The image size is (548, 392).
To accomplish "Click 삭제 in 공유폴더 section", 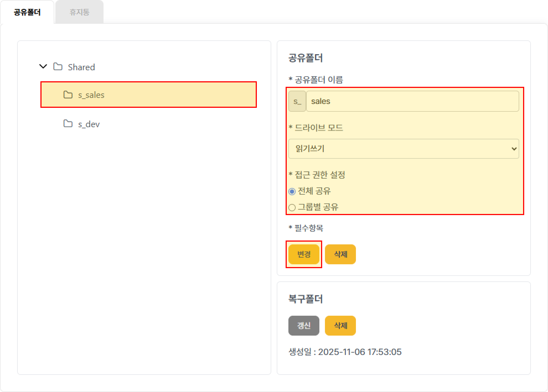I will click(340, 254).
